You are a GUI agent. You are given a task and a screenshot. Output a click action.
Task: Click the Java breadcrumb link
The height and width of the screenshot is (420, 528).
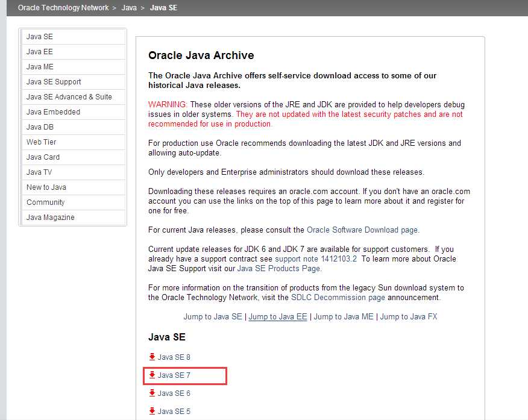(x=129, y=8)
